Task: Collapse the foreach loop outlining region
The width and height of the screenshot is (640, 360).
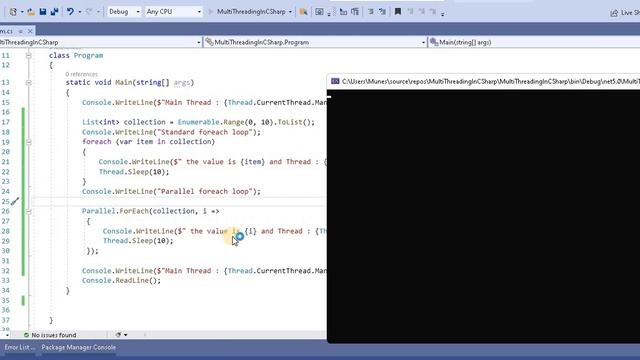Action: (x=29, y=142)
